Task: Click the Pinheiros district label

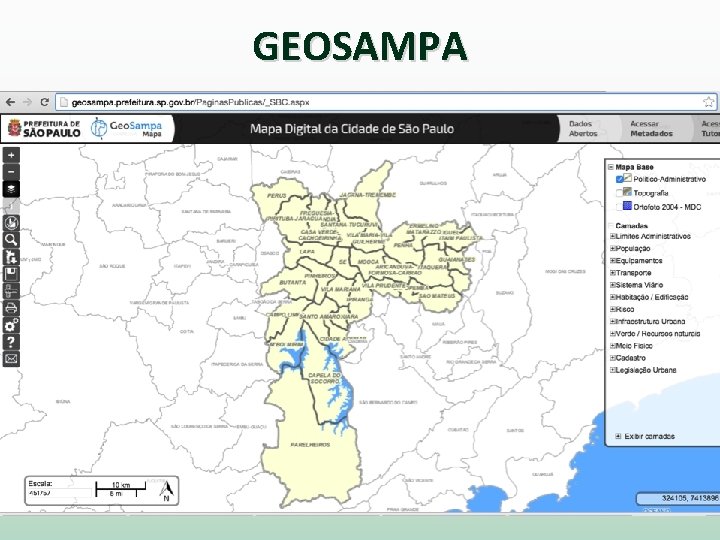Action: coord(320,276)
